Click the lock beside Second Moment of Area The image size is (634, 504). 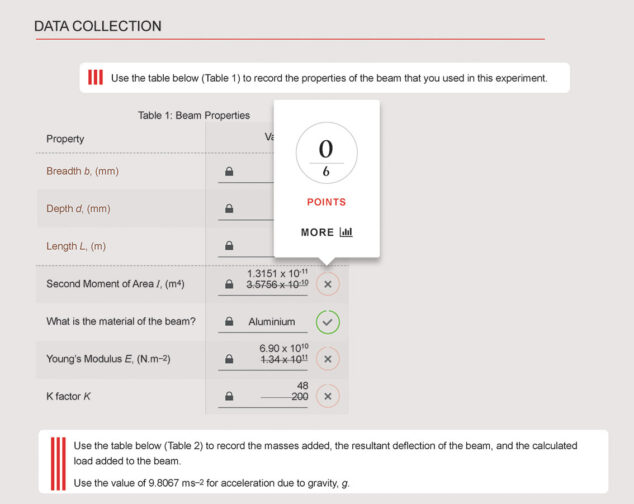pyautogui.click(x=229, y=284)
